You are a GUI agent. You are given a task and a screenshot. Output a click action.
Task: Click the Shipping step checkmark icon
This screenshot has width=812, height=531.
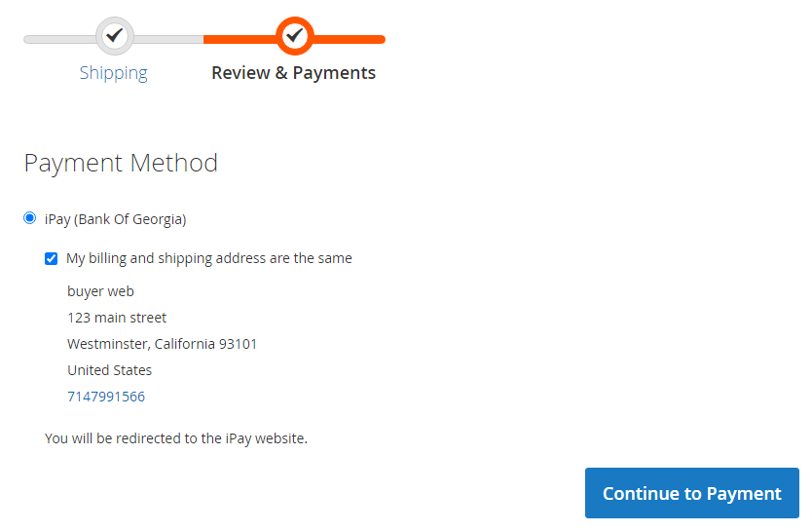[x=115, y=36]
